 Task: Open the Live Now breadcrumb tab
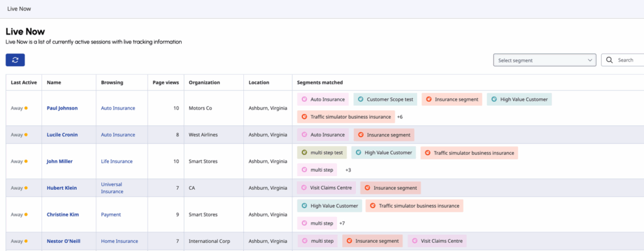click(x=19, y=9)
